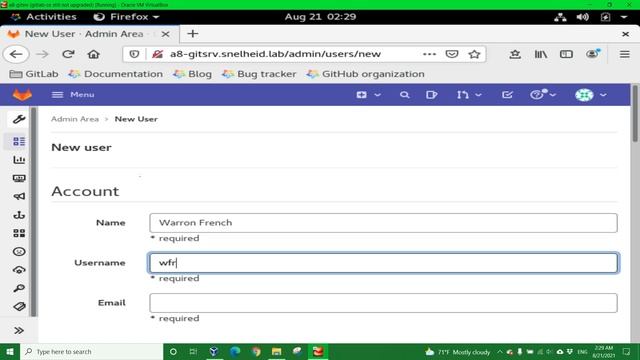The width and height of the screenshot is (640, 360).
Task: Expand the help dropdown chevron
Action: tap(553, 95)
